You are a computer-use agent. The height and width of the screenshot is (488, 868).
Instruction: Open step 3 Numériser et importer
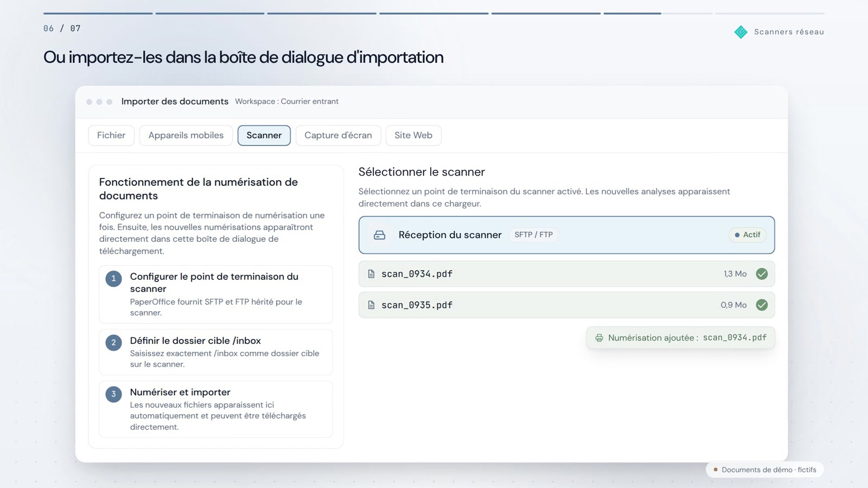point(216,409)
